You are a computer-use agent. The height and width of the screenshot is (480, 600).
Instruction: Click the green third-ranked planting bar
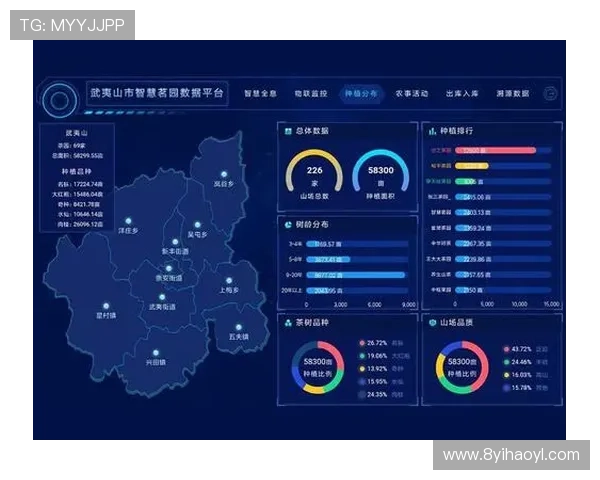tap(466, 181)
